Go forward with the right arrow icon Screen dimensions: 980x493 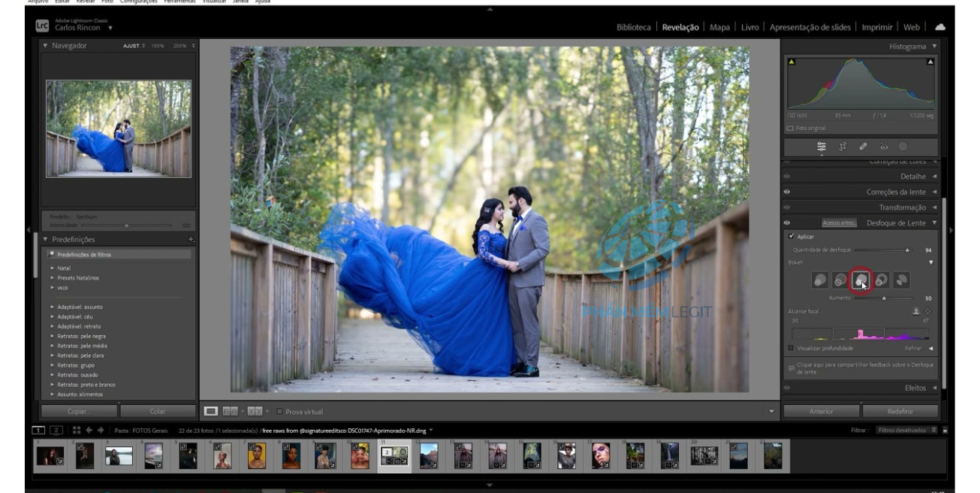[x=101, y=430]
